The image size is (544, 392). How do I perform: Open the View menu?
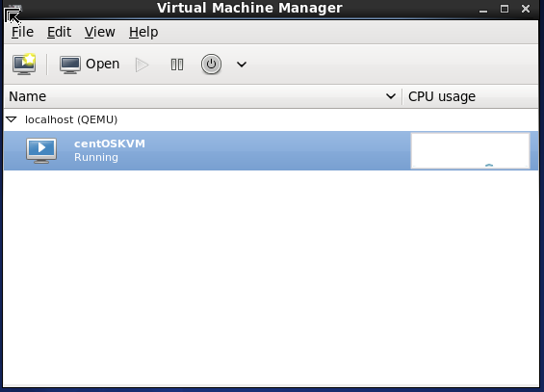point(99,32)
